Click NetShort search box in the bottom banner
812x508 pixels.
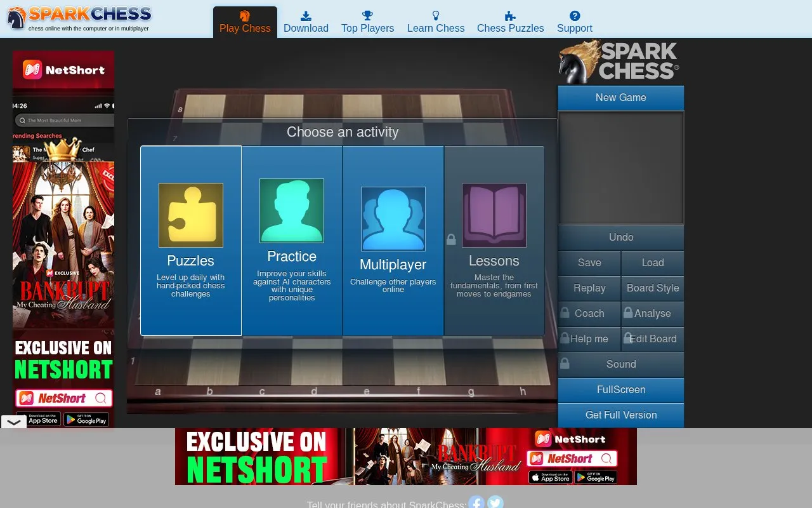[x=572, y=458]
